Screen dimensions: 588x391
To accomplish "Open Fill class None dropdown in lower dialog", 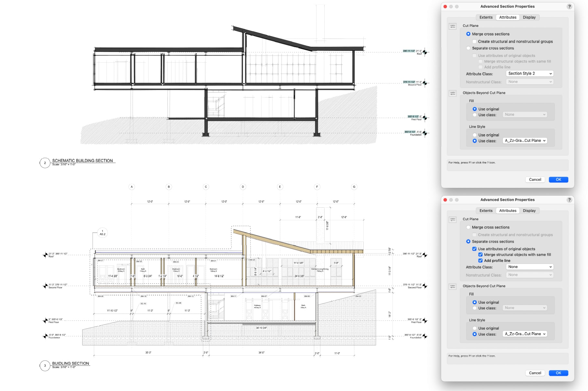I will [525, 308].
